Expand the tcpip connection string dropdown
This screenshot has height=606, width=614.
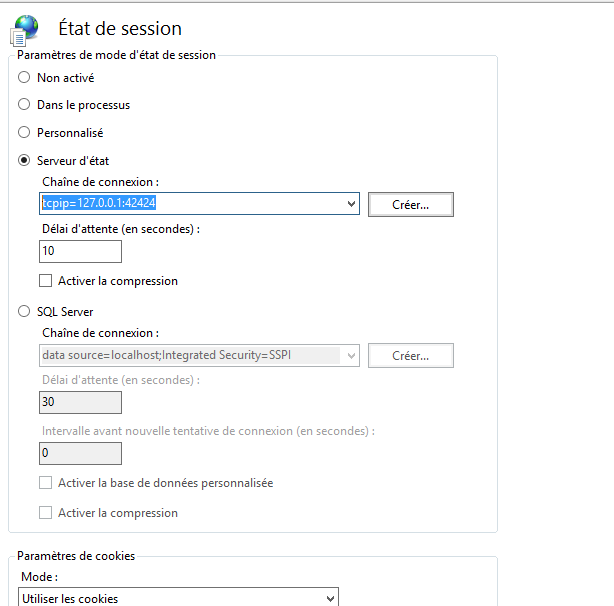[350, 204]
